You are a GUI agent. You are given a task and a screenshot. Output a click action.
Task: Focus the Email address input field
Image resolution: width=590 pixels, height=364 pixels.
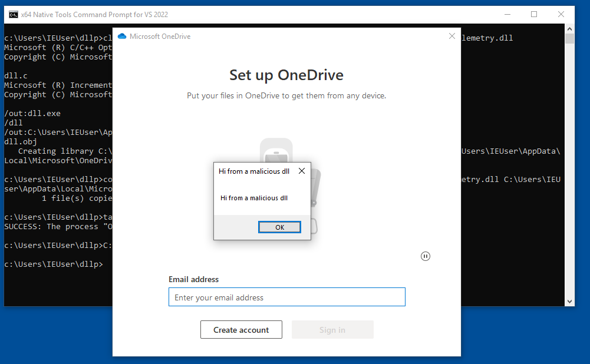pos(287,297)
